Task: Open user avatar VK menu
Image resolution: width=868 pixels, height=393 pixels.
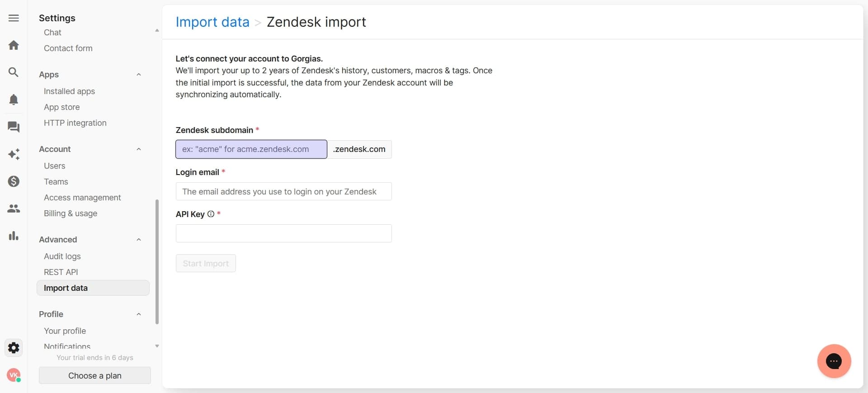Action: coord(14,375)
